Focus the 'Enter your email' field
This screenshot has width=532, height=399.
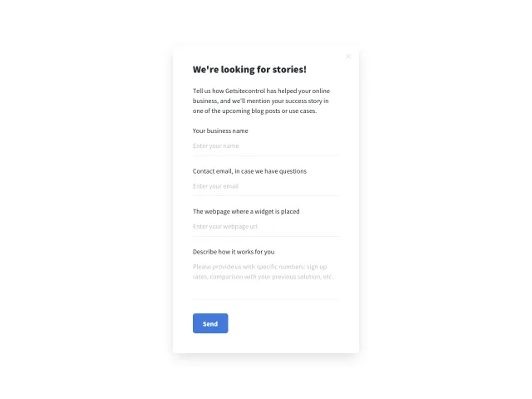click(x=266, y=186)
